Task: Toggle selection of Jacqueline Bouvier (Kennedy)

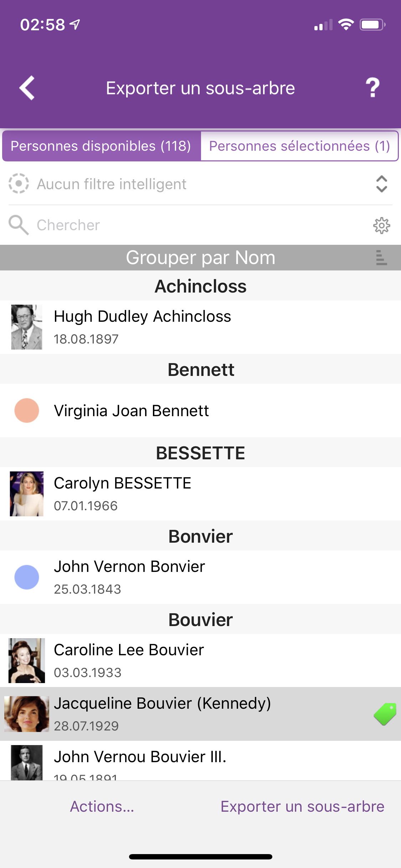Action: click(200, 714)
